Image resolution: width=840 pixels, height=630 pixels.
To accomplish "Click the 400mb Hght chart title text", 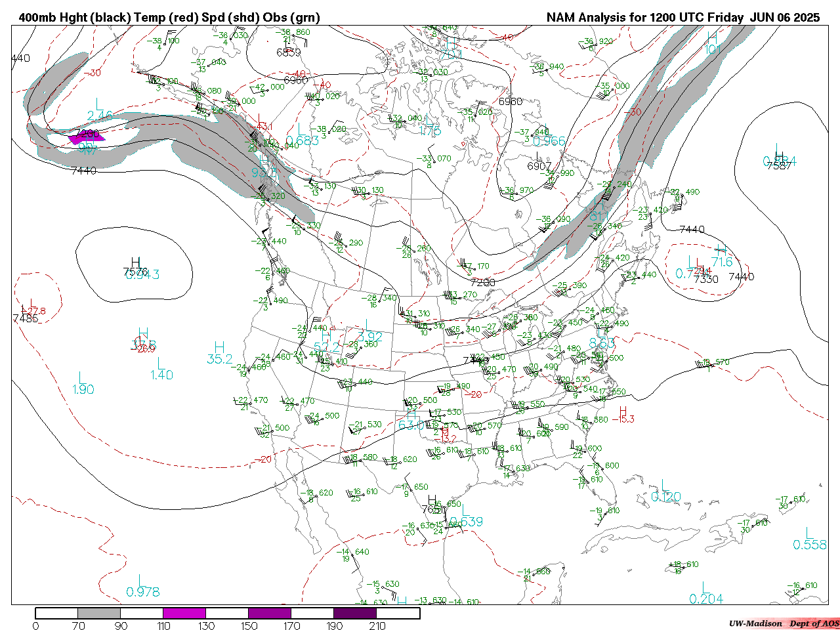I will coord(169,18).
